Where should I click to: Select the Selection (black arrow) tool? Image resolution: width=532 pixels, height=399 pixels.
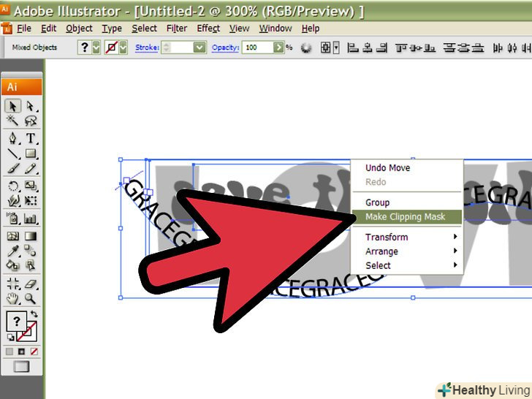click(x=13, y=106)
